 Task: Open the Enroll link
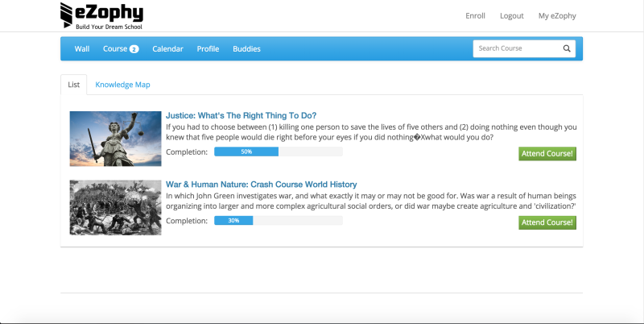click(475, 15)
